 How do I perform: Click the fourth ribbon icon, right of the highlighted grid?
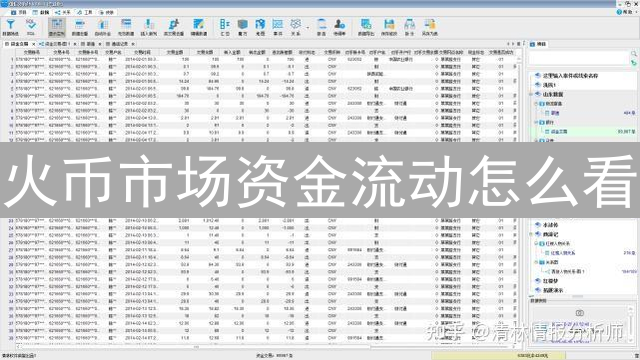80,27
